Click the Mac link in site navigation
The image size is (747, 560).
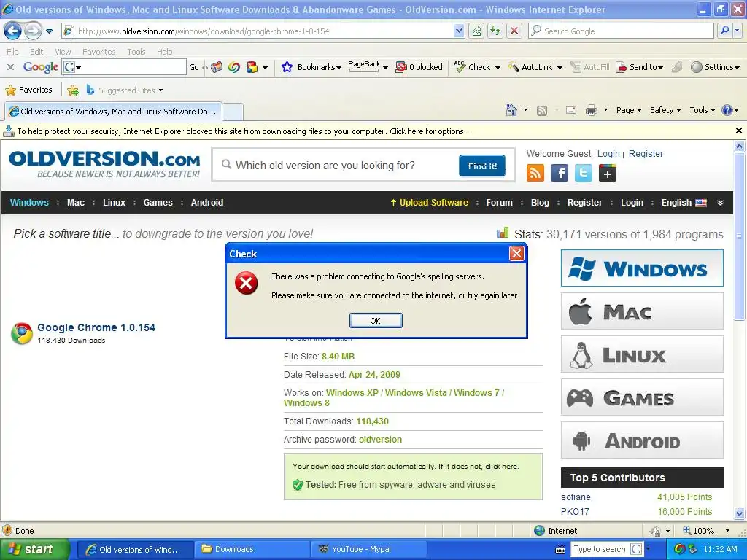(x=75, y=203)
